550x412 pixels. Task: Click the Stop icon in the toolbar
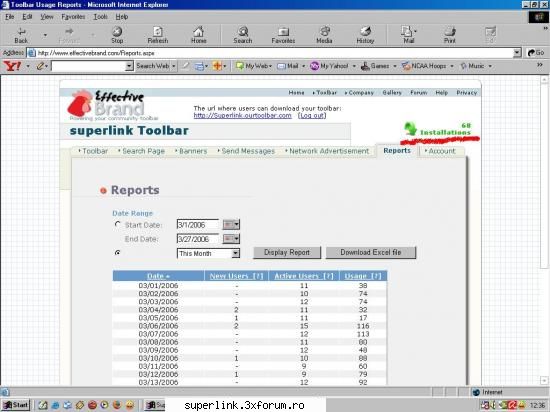tap(117, 35)
